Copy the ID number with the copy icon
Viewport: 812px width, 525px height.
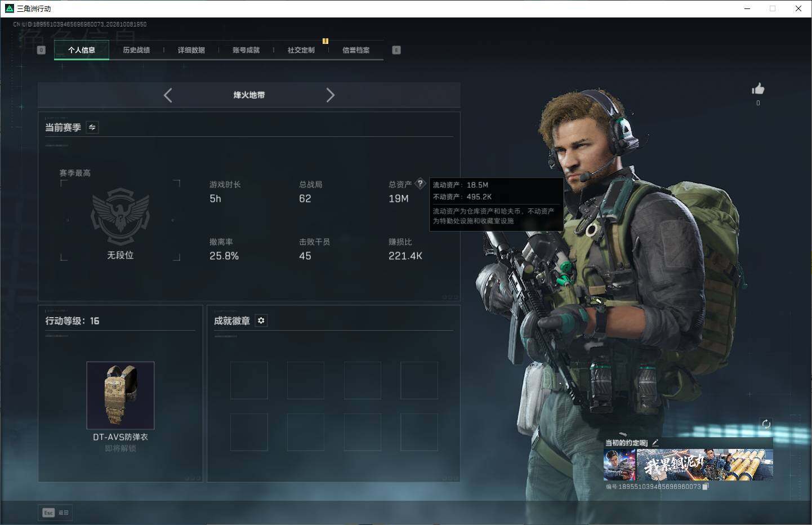706,487
